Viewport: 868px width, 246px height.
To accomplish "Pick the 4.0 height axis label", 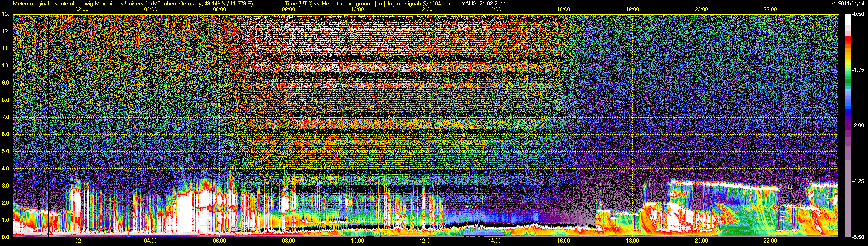I will 5,168.
